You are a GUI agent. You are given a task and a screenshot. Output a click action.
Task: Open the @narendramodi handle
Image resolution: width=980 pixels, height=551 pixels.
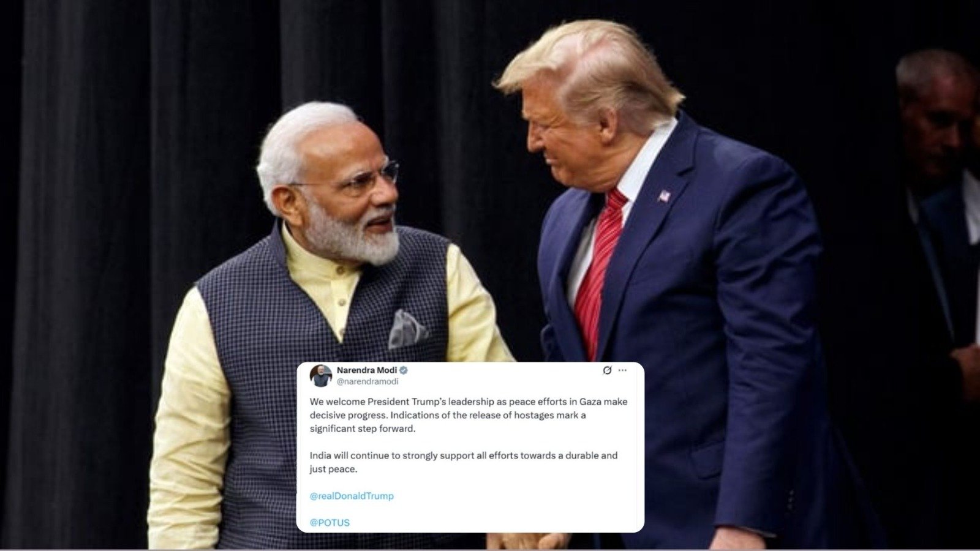(367, 381)
